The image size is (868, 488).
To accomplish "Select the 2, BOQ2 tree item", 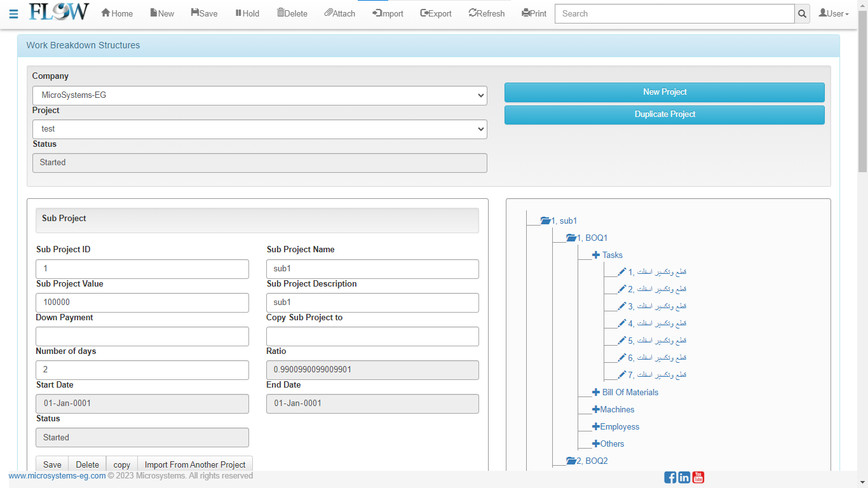I will (x=592, y=461).
